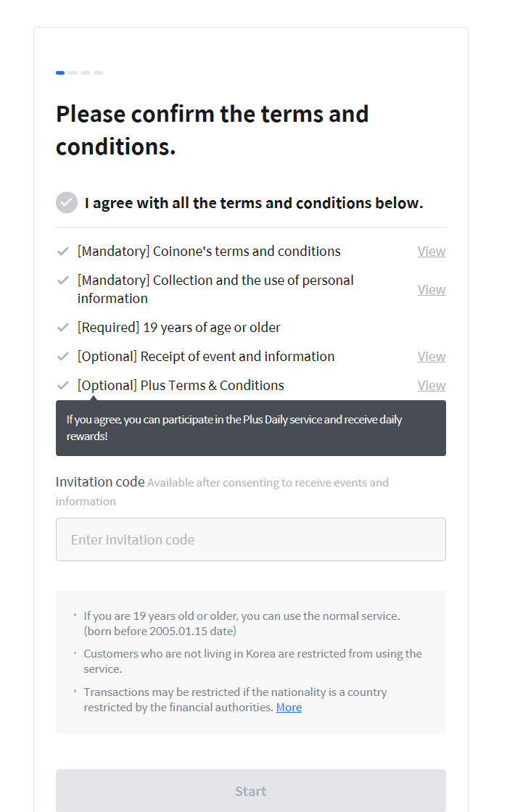The height and width of the screenshot is (812, 515).
Task: Tick the 19 years of age checkmark
Action: click(x=63, y=328)
